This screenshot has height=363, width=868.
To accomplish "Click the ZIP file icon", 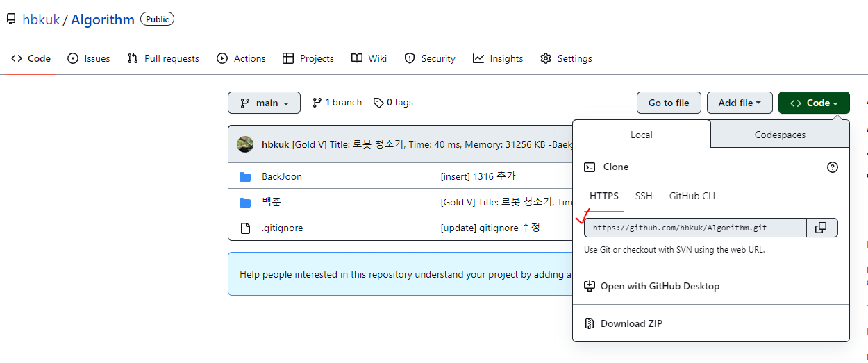I will pos(590,323).
